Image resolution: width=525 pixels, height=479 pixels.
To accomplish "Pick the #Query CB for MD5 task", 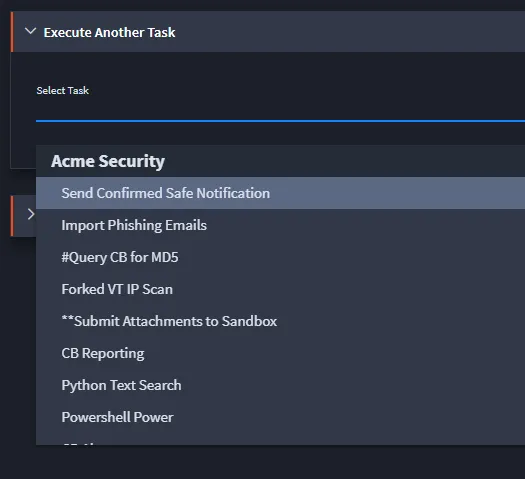I will pos(280,257).
